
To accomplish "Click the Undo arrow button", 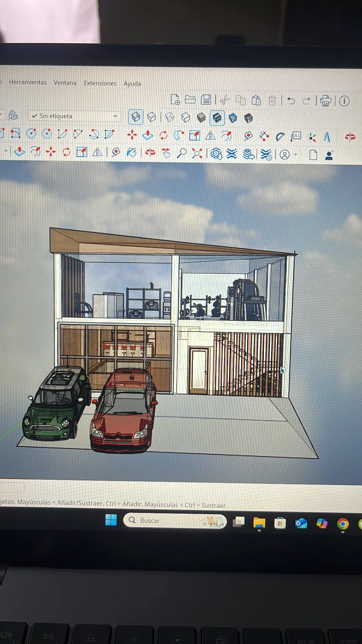I will coord(291,101).
